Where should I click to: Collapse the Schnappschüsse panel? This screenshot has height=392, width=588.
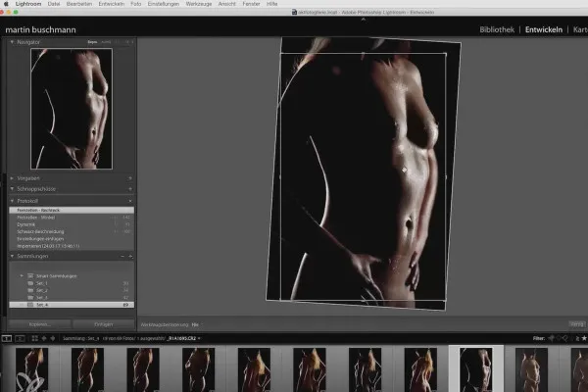(12, 189)
